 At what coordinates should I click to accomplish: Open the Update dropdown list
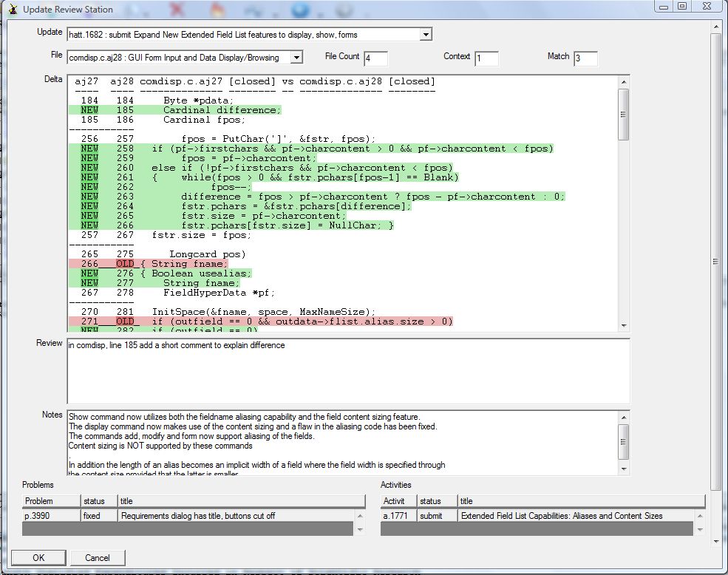point(425,34)
